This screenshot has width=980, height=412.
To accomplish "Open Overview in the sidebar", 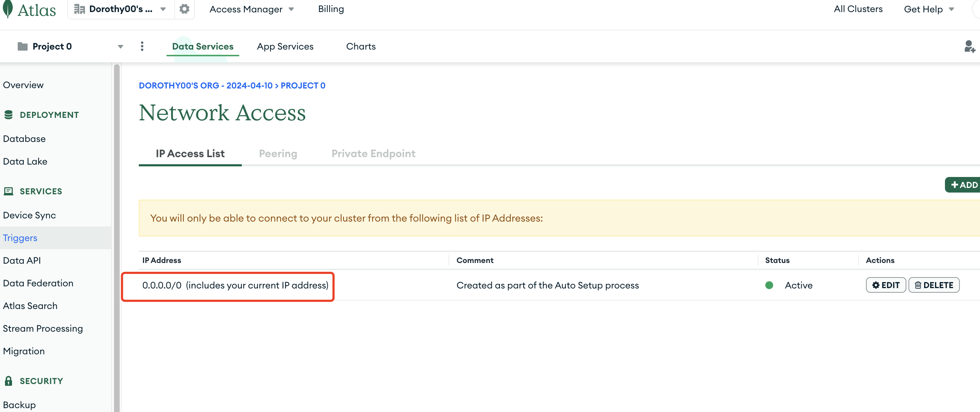I will [23, 85].
